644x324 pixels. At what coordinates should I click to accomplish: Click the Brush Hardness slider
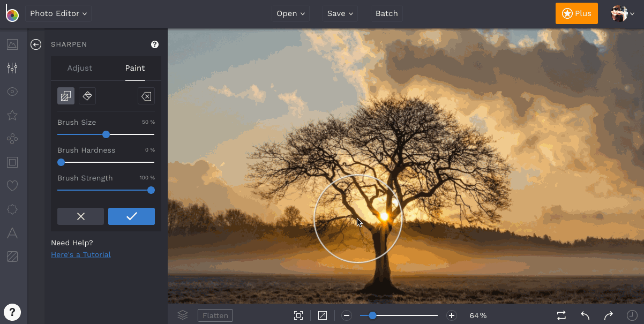pos(106,162)
